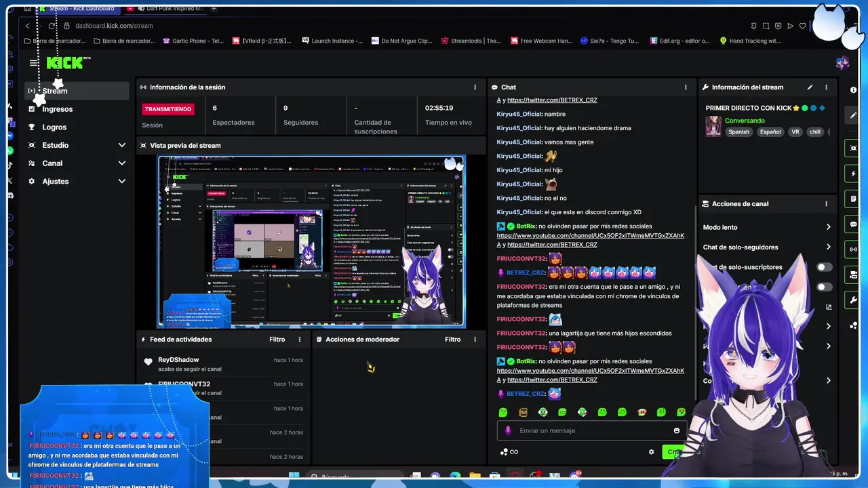The width and height of the screenshot is (868, 488).
Task: Select Stream in sidebar
Action: (x=77, y=91)
